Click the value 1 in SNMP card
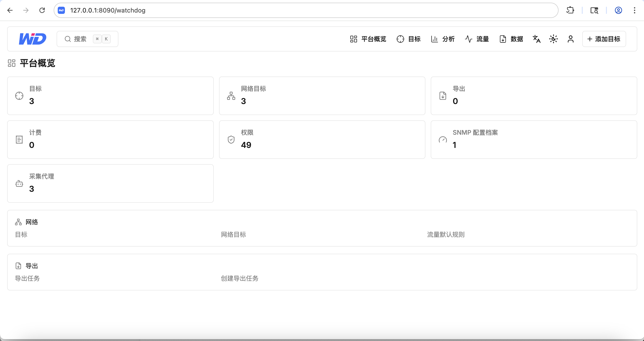The width and height of the screenshot is (644, 341). (454, 145)
